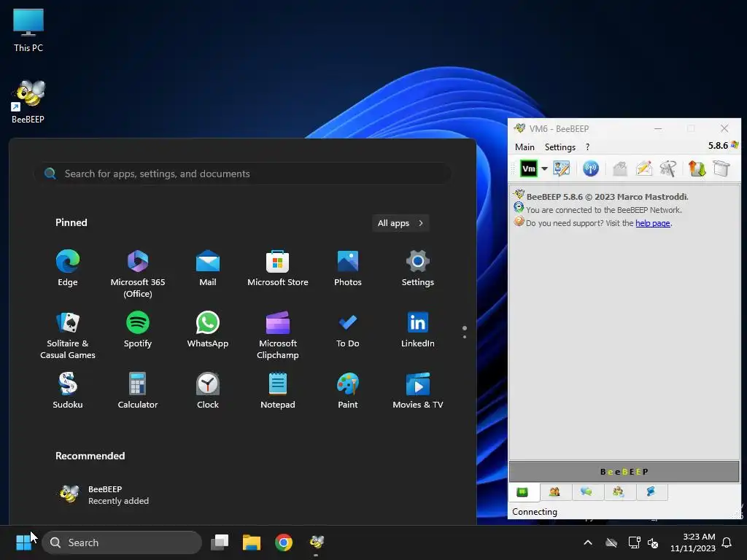Focus the Start menu search field
Viewport: 747px width, 560px height.
[x=242, y=174]
